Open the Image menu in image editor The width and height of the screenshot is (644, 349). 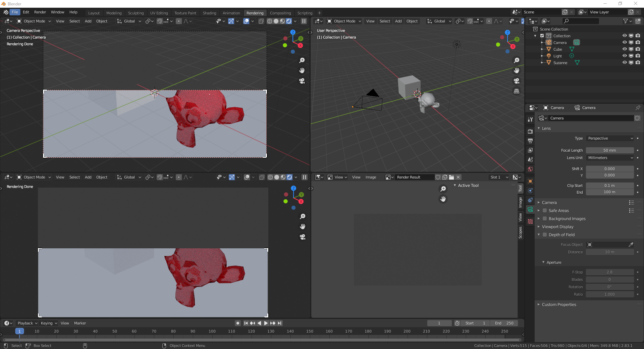point(371,177)
